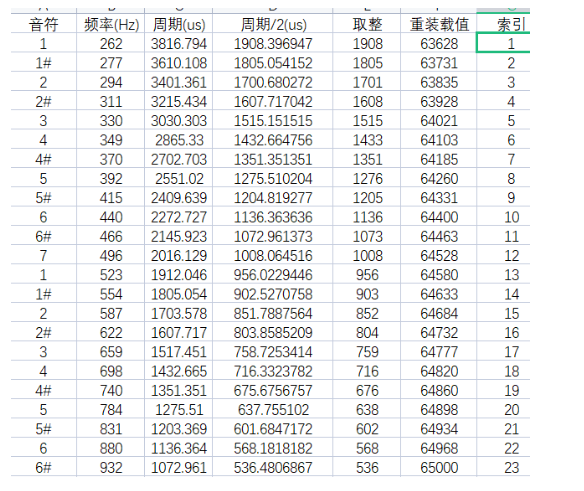The width and height of the screenshot is (584, 491).
Task: Click frequency cell 440
Action: [x=111, y=217]
